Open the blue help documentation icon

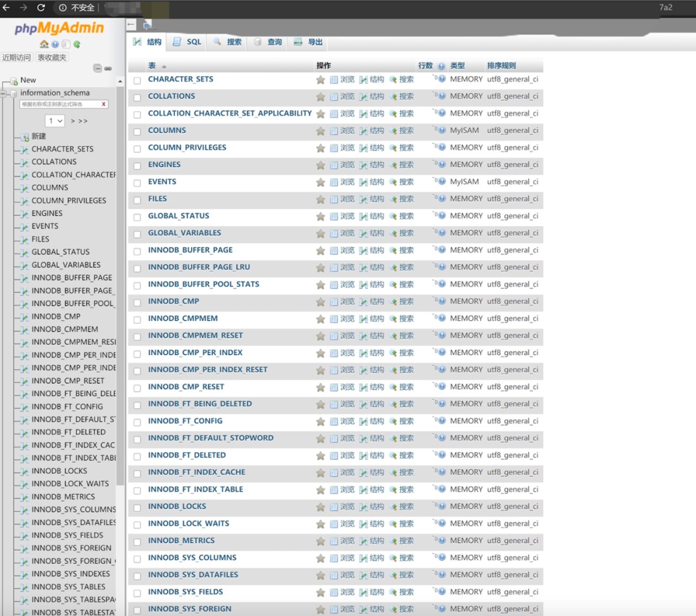tap(55, 44)
